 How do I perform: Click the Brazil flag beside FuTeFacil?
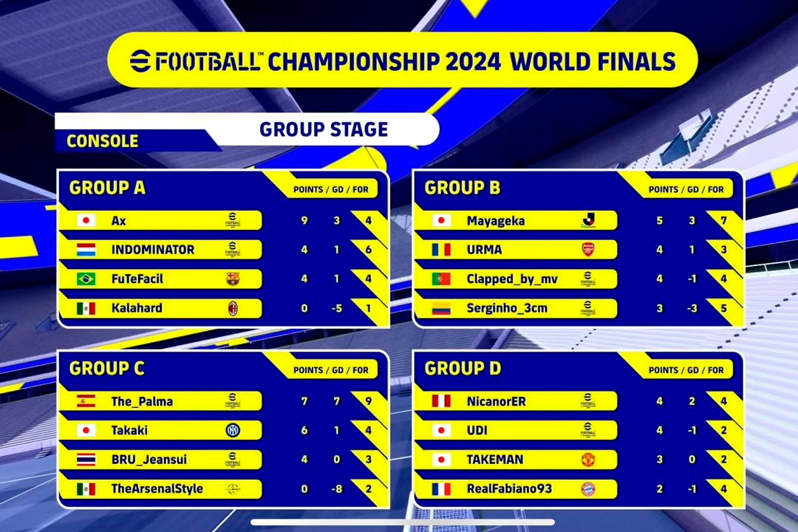(x=86, y=279)
